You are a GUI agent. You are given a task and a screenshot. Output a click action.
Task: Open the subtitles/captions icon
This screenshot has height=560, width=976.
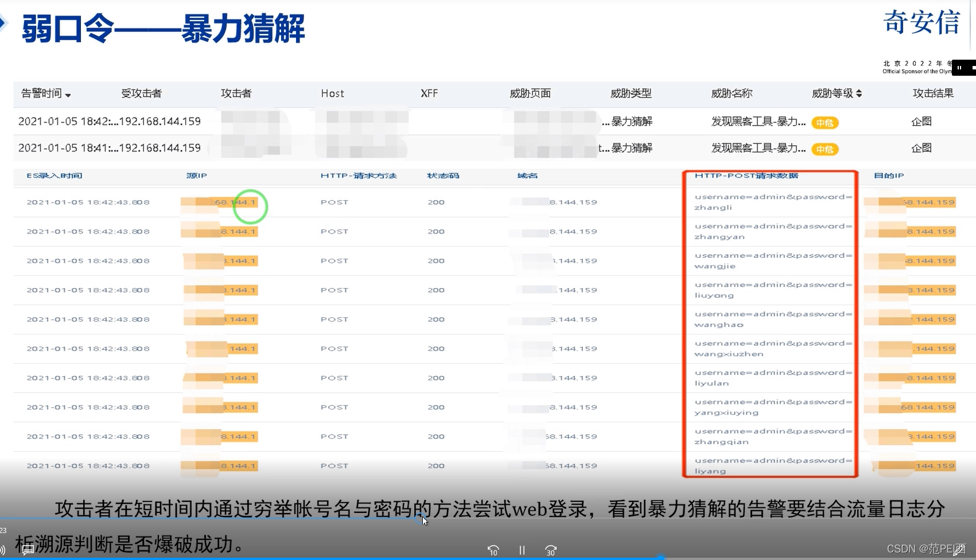tap(28, 550)
